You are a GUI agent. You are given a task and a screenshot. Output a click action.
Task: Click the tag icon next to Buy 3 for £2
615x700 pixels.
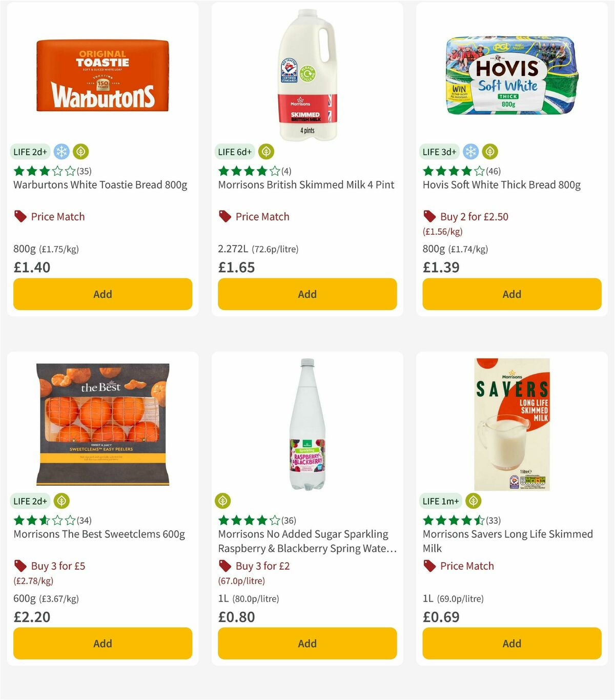pyautogui.click(x=224, y=566)
